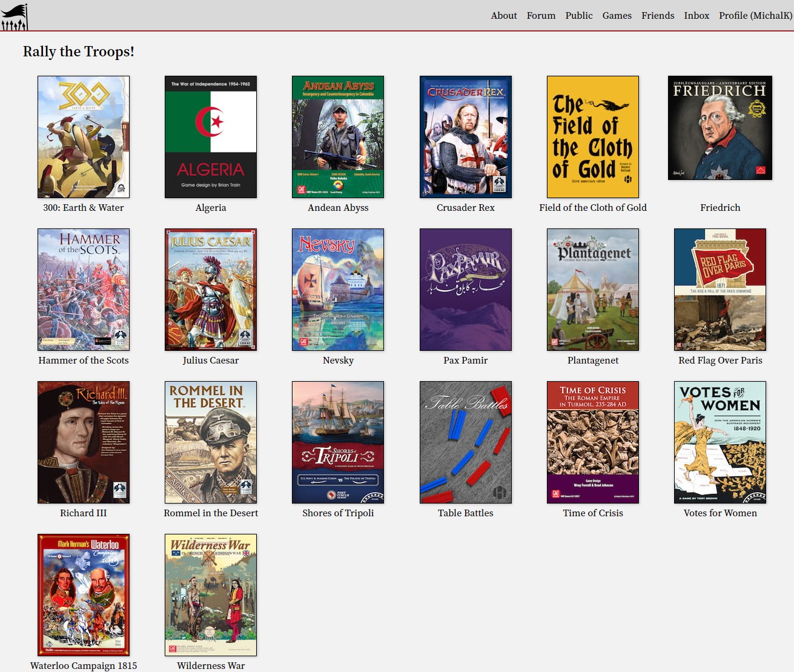Image resolution: width=794 pixels, height=672 pixels.
Task: Open Table Battles cover image
Action: (465, 442)
